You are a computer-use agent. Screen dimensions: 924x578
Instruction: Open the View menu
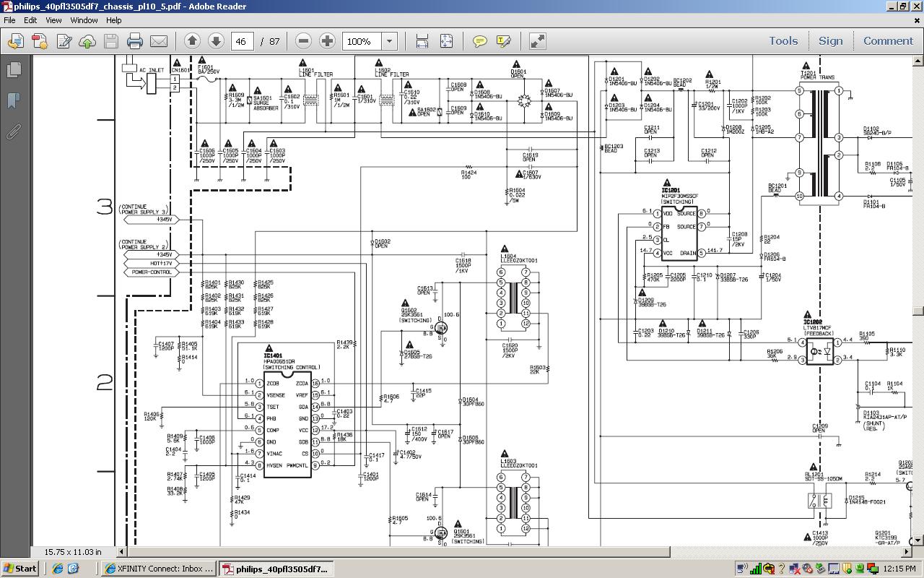click(53, 20)
